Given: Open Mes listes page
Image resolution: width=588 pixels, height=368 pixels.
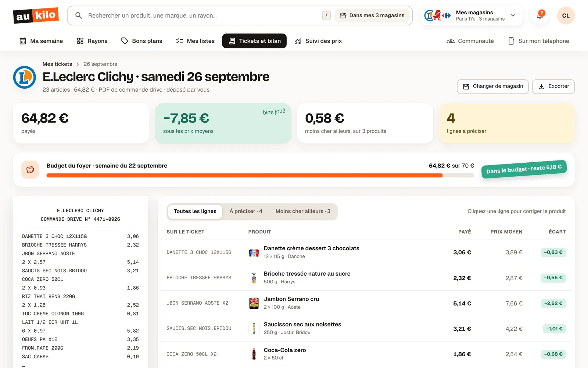Looking at the screenshot, I should pyautogui.click(x=195, y=41).
